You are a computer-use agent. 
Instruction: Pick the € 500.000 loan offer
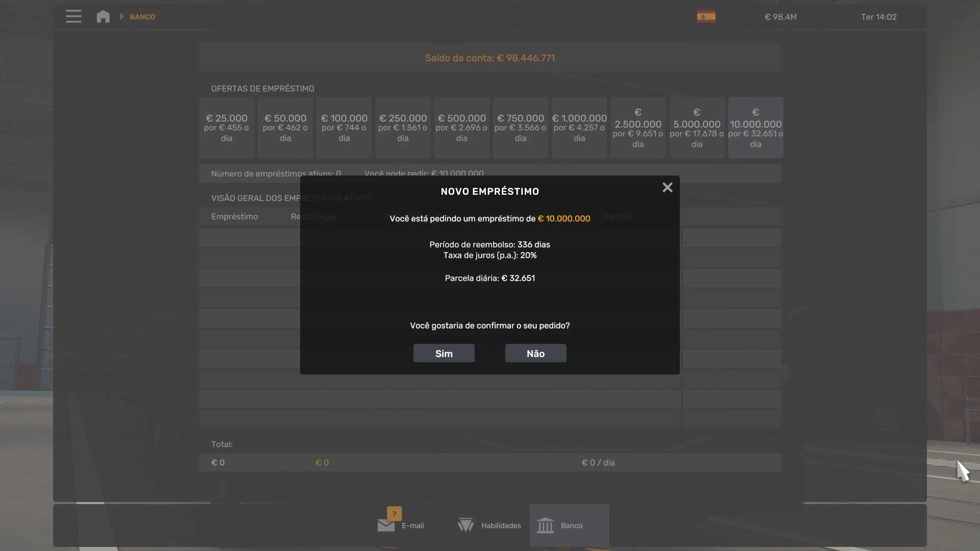(461, 128)
